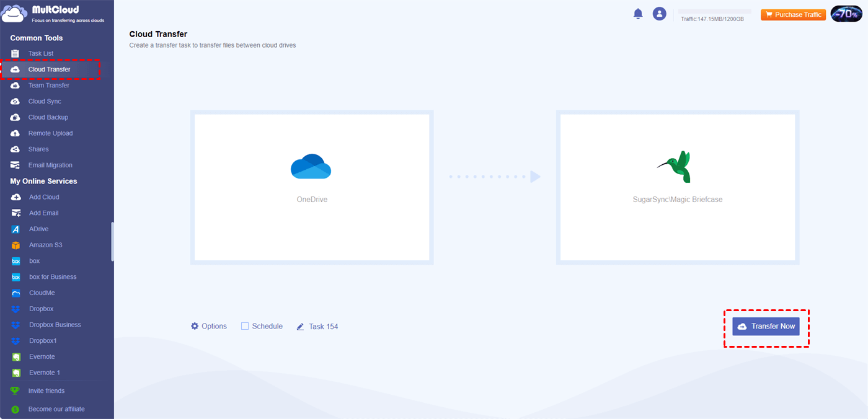Open Shares
Viewport: 868px width, 419px height.
pyautogui.click(x=38, y=149)
